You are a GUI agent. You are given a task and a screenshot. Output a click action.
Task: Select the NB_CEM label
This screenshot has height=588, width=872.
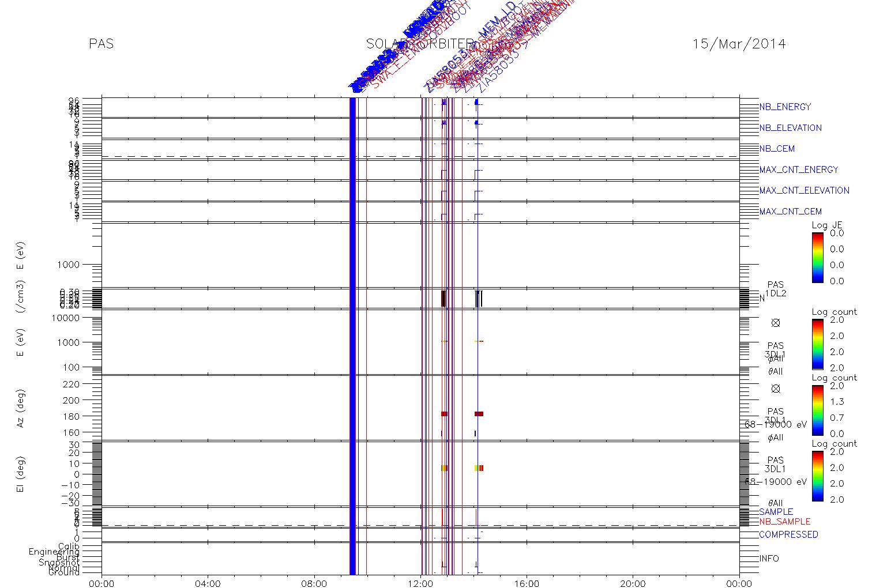[777, 149]
